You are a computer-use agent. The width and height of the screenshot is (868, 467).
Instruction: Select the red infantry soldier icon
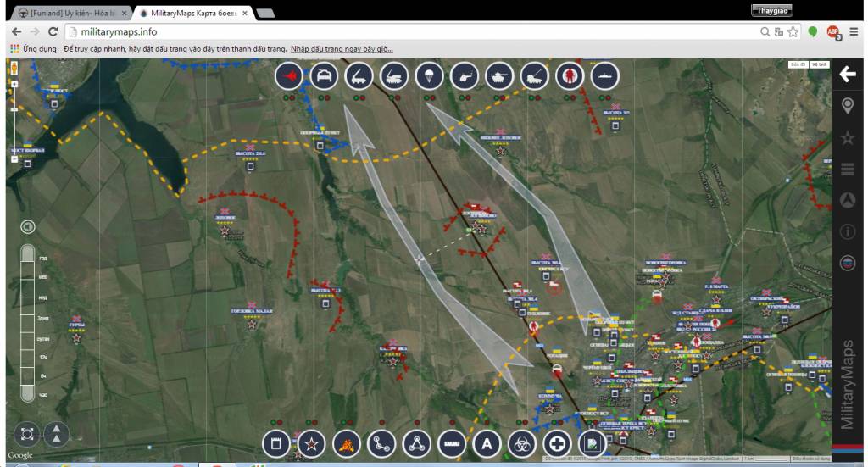point(570,76)
